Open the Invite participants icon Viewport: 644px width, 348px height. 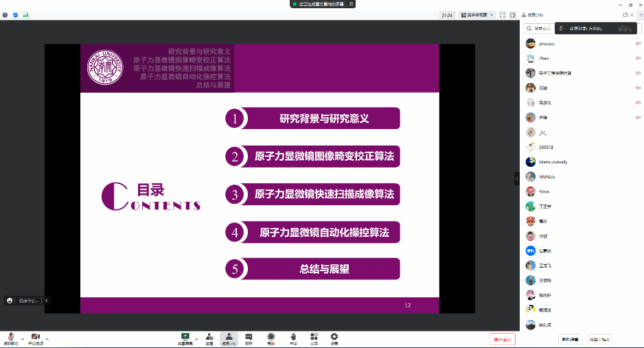(209, 338)
